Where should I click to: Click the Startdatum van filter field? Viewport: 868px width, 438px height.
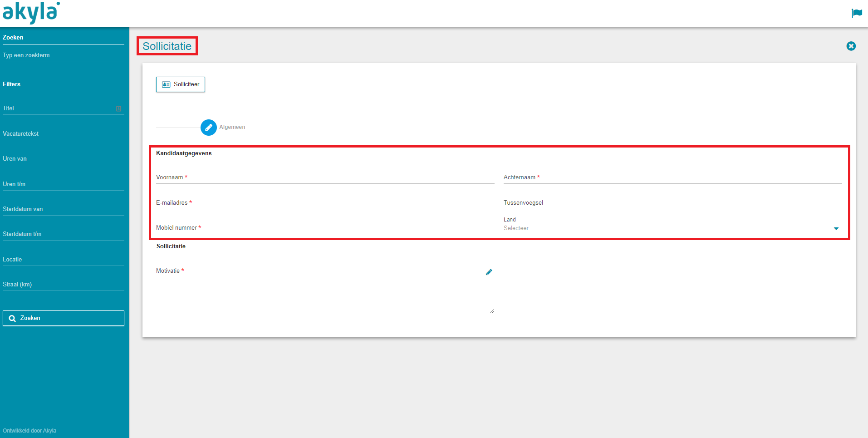pyautogui.click(x=64, y=209)
